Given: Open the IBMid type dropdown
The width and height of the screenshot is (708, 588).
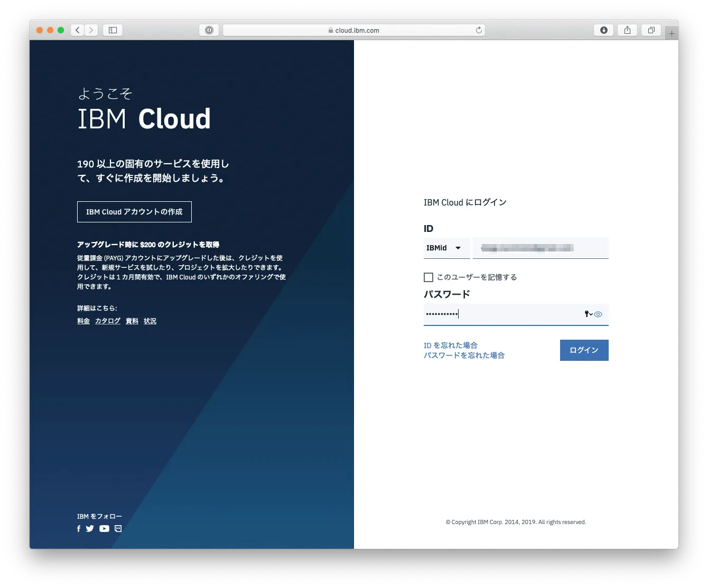Looking at the screenshot, I should [447, 248].
